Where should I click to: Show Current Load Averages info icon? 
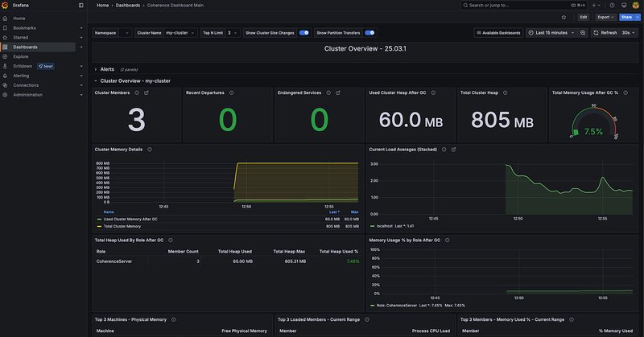(x=444, y=150)
